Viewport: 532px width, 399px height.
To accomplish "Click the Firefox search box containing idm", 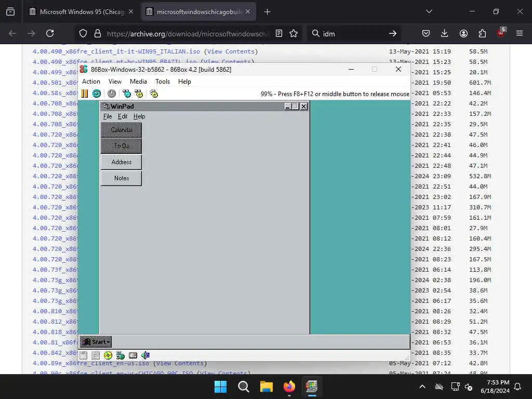I will [353, 34].
